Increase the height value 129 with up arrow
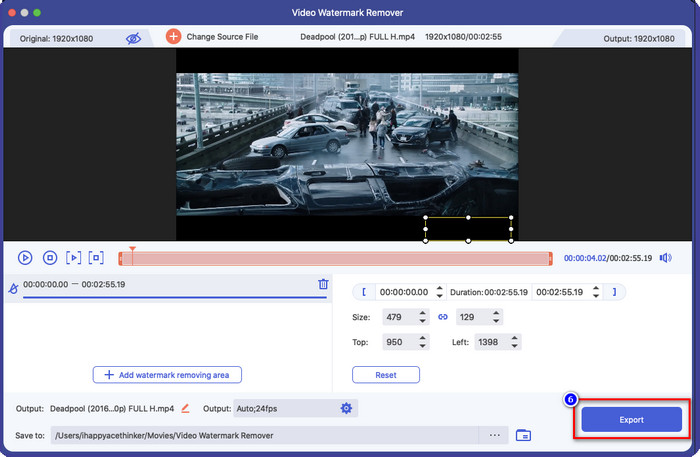Image resolution: width=700 pixels, height=457 pixels. point(496,313)
